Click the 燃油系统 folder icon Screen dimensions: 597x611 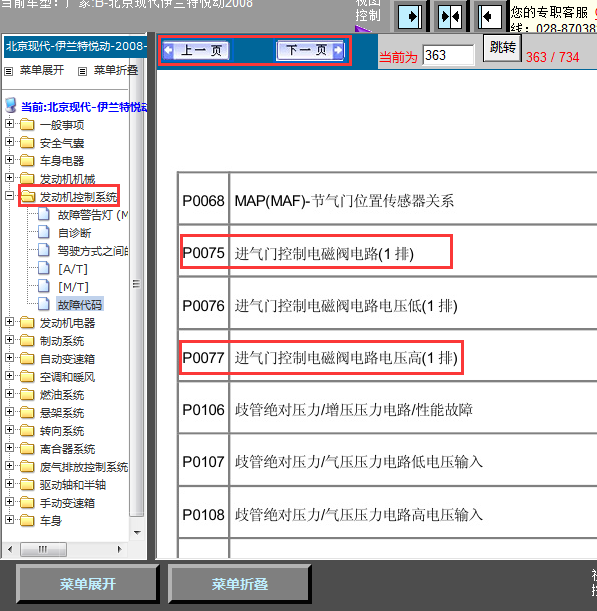[27, 394]
